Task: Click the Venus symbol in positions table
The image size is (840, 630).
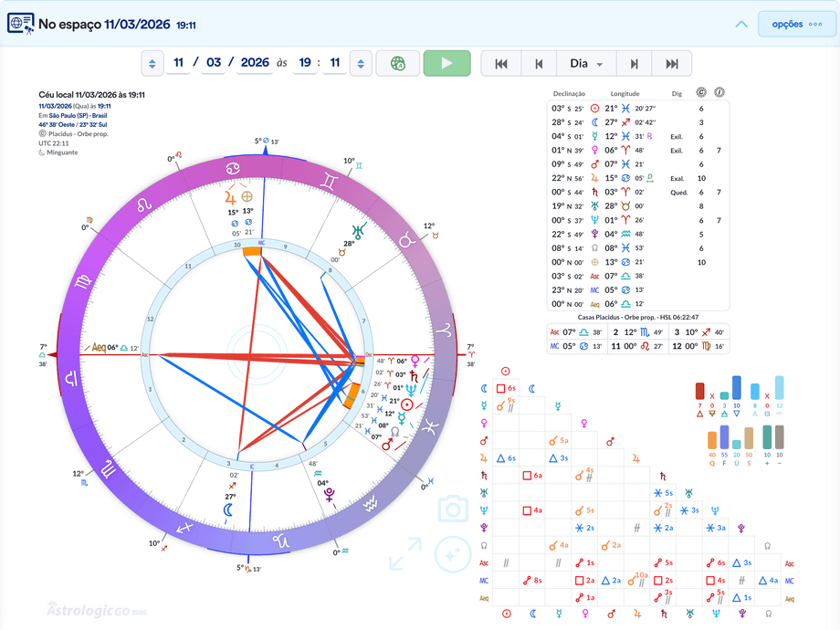Action: (594, 150)
